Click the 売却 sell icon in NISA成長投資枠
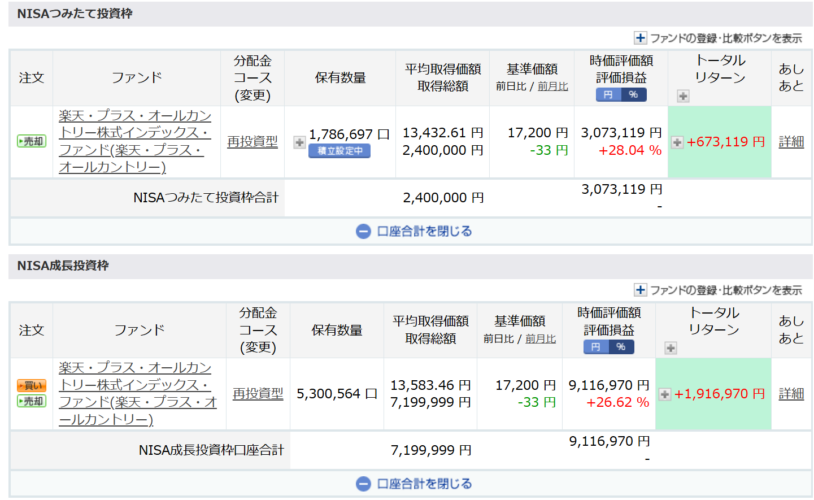This screenshot has width=814, height=500. [x=31, y=401]
